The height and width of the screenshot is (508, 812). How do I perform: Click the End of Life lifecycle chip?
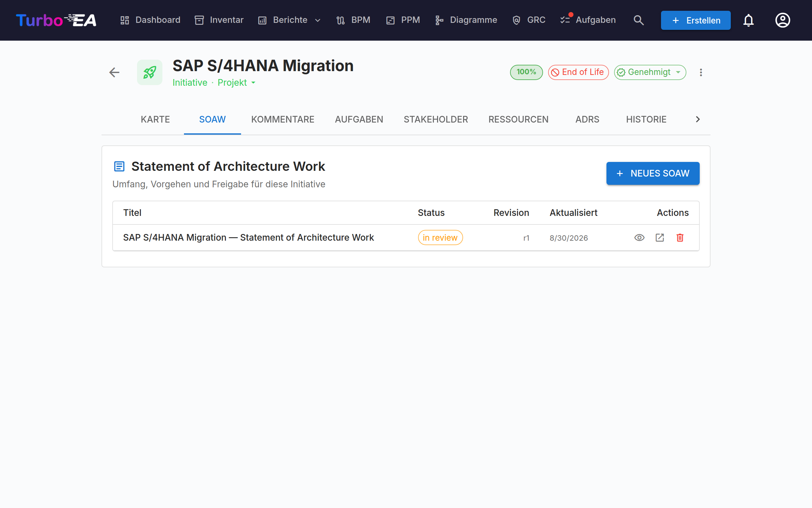coord(578,72)
